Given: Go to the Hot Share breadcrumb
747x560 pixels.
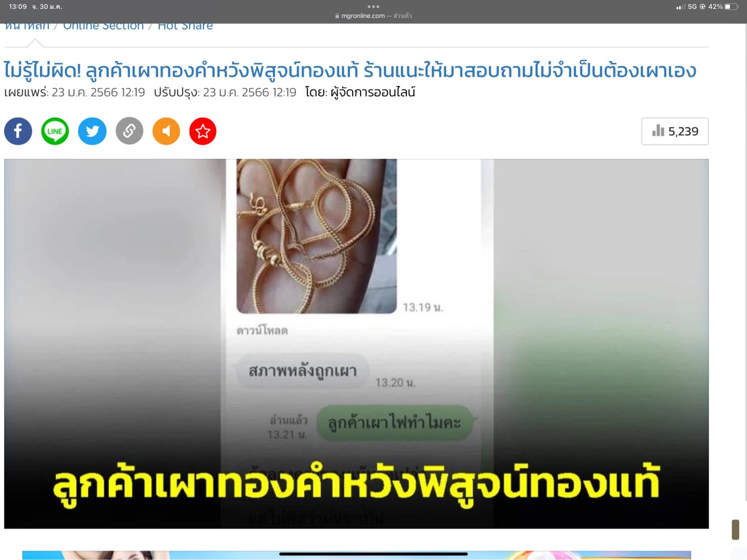Looking at the screenshot, I should [x=185, y=26].
